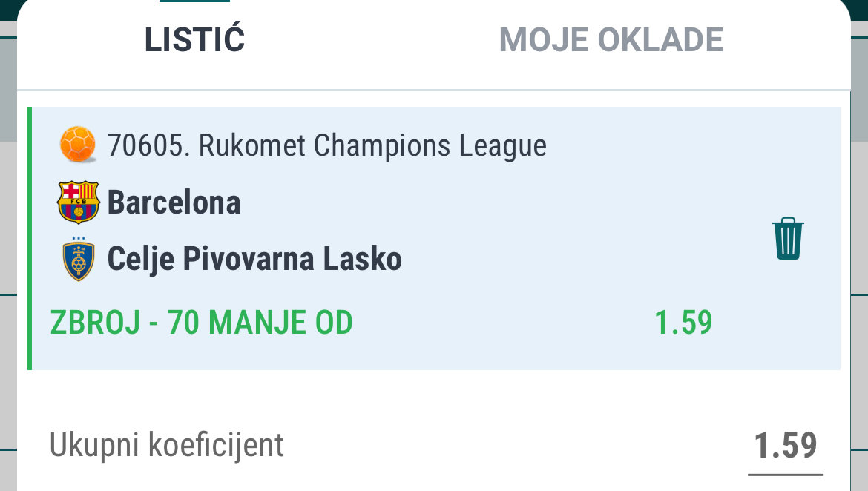Click the Ukupni koeficijent label
The width and height of the screenshot is (868, 491).
point(166,445)
